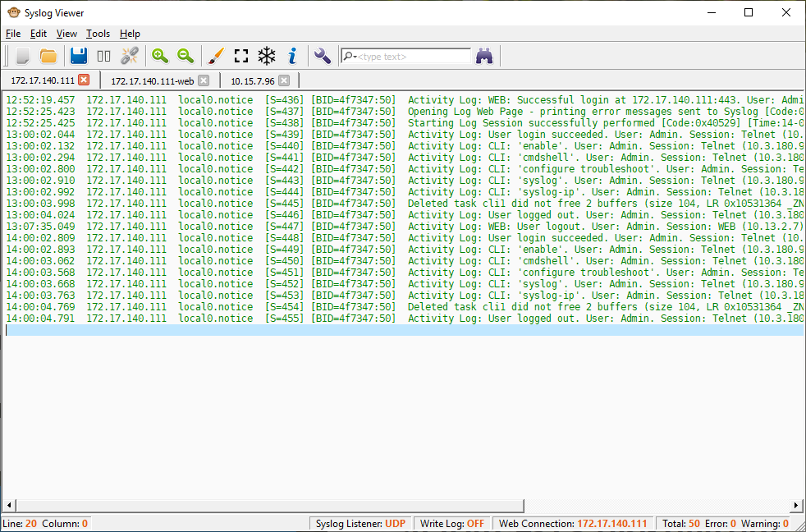Image resolution: width=806 pixels, height=532 pixels.
Task: Toggle Write Log from OFF
Action: (x=448, y=523)
